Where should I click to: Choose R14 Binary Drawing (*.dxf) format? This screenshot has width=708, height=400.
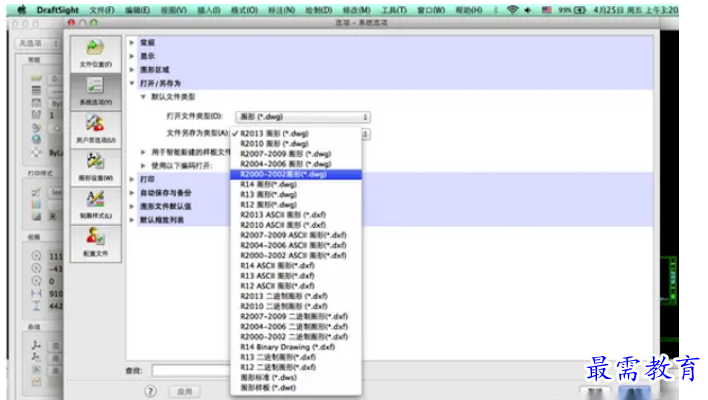pos(296,347)
